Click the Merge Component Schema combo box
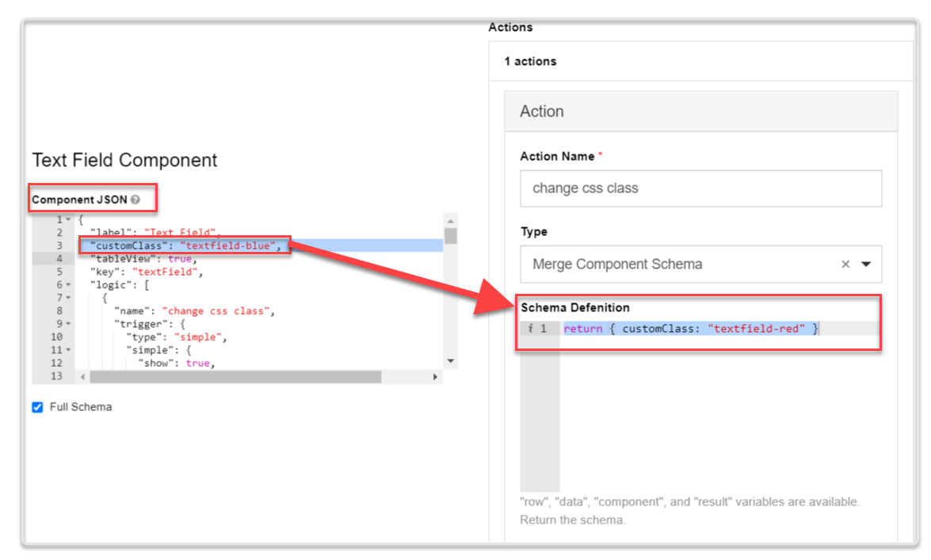931x560 pixels. pos(681,265)
